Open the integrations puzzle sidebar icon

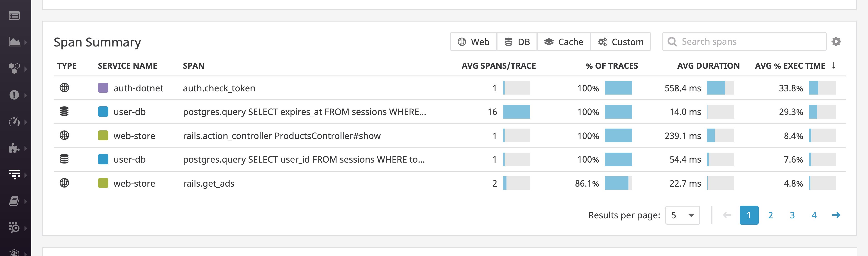point(14,148)
